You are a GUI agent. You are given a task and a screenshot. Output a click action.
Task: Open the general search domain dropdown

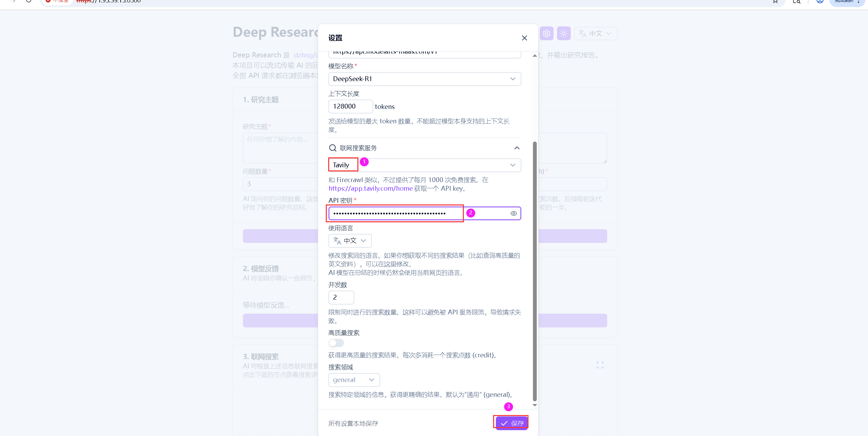(354, 380)
